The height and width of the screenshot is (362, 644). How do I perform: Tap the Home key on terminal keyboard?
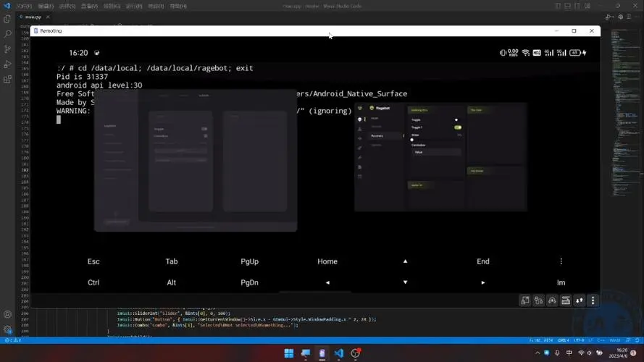click(x=327, y=261)
